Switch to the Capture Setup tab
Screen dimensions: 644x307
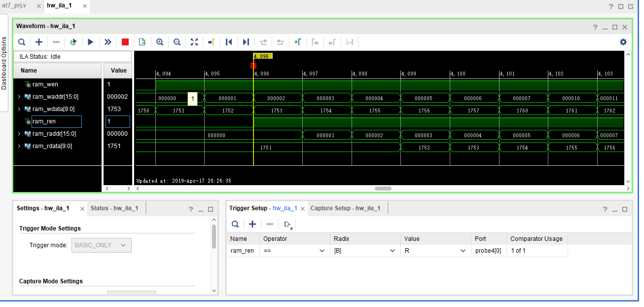345,208
